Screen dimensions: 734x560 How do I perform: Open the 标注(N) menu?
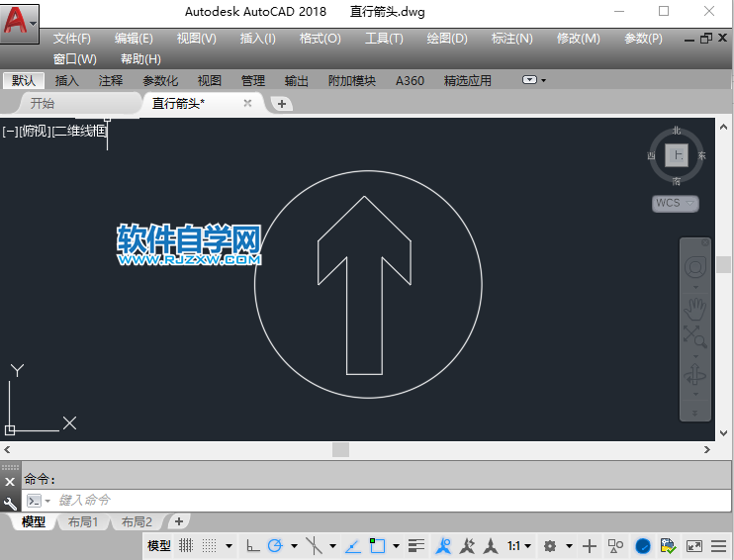click(512, 39)
